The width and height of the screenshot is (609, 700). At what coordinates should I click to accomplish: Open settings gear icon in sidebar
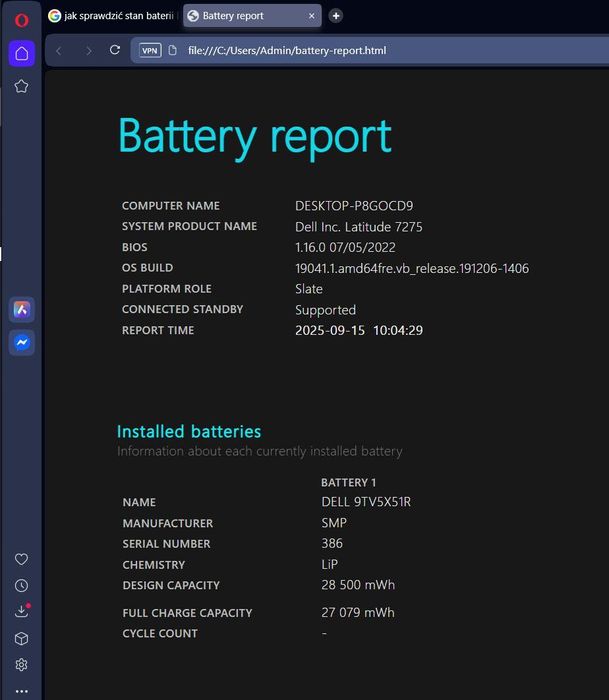21,665
